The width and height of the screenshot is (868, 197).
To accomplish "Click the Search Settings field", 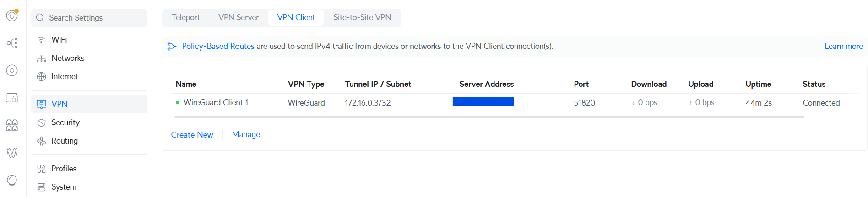I will [89, 18].
